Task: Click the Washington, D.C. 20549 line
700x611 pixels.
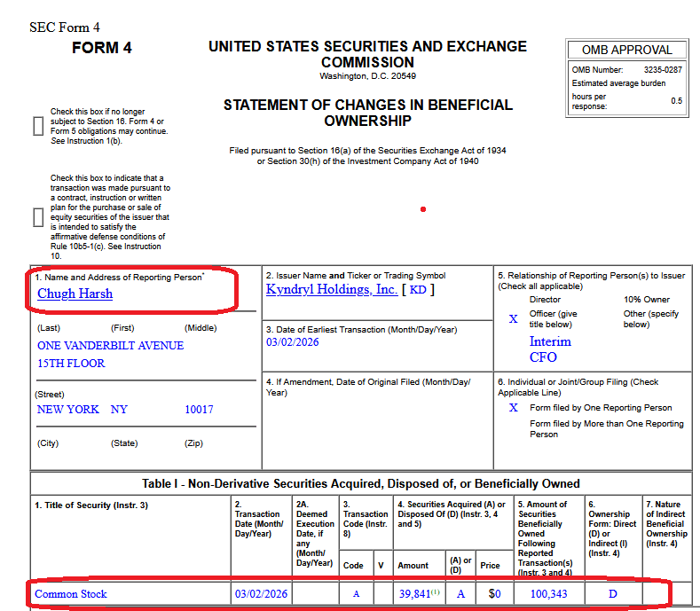Action: coord(368,76)
